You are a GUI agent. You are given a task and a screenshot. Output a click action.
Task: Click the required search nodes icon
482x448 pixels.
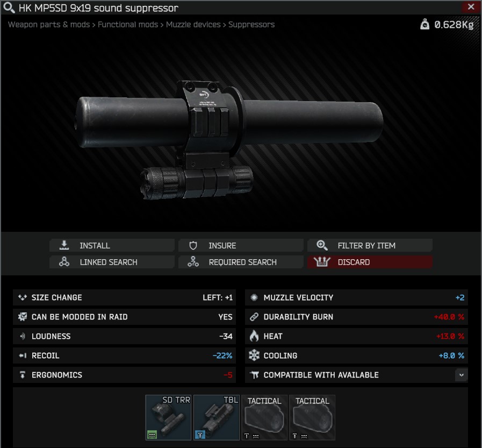[193, 261]
